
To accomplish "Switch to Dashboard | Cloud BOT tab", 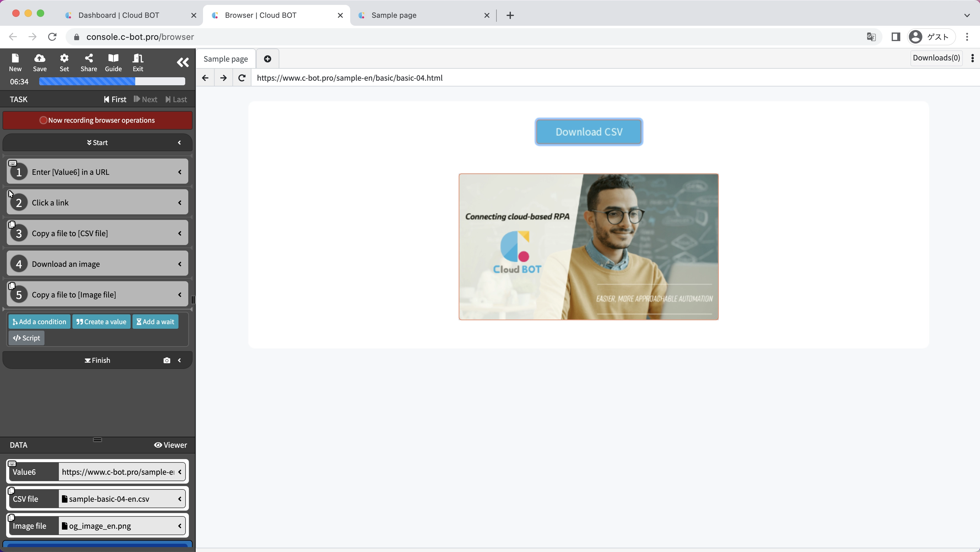I will [x=119, y=15].
